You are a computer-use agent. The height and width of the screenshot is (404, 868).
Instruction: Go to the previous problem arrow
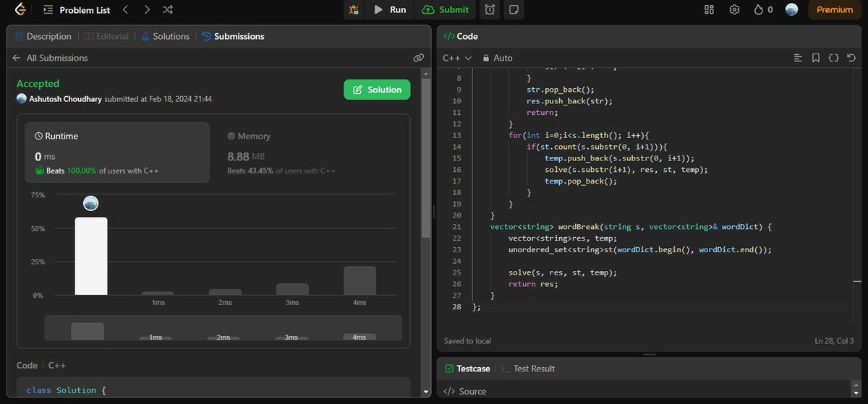point(124,10)
